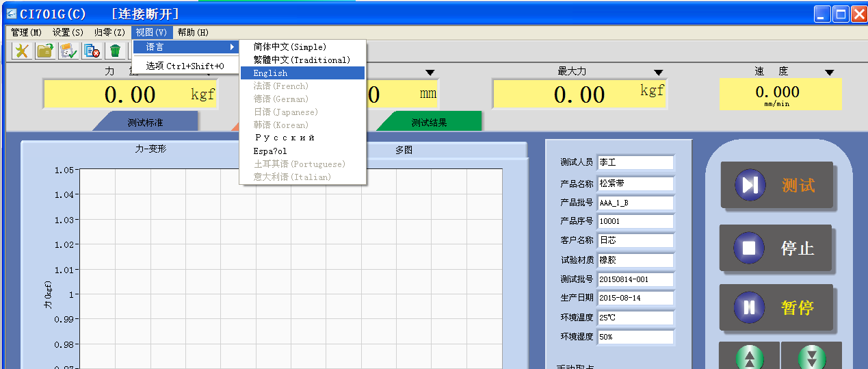Click 选项 in the 视图 menu
This screenshot has height=369, width=868.
pos(185,66)
